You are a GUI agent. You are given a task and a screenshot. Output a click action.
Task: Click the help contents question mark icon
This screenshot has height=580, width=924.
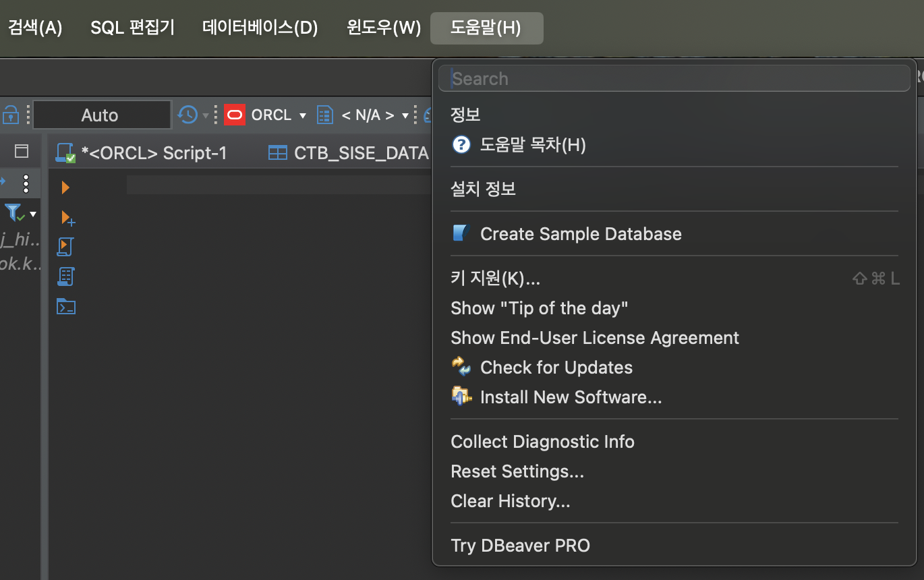[x=461, y=144]
